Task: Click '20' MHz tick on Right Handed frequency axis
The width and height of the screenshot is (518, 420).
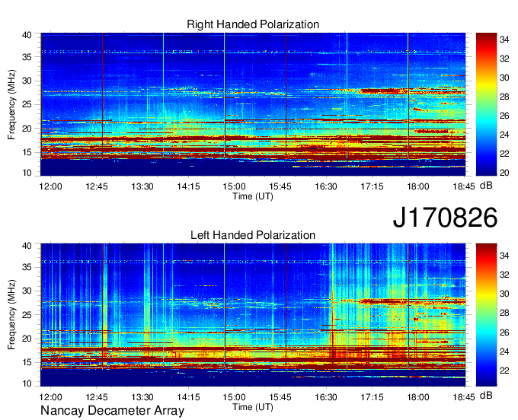Action: point(27,129)
